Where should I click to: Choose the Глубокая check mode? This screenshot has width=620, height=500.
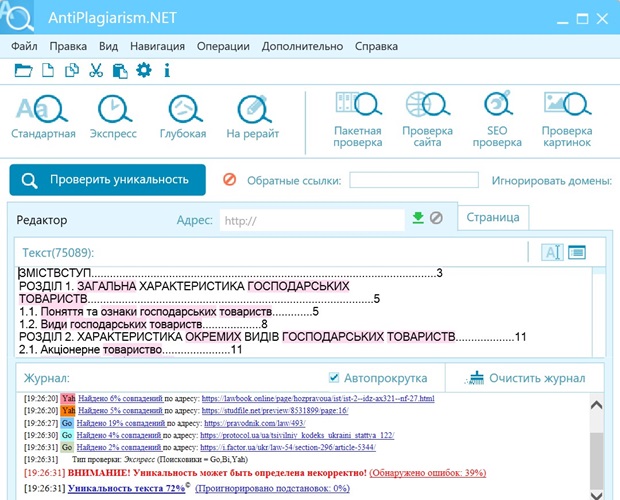183,117
